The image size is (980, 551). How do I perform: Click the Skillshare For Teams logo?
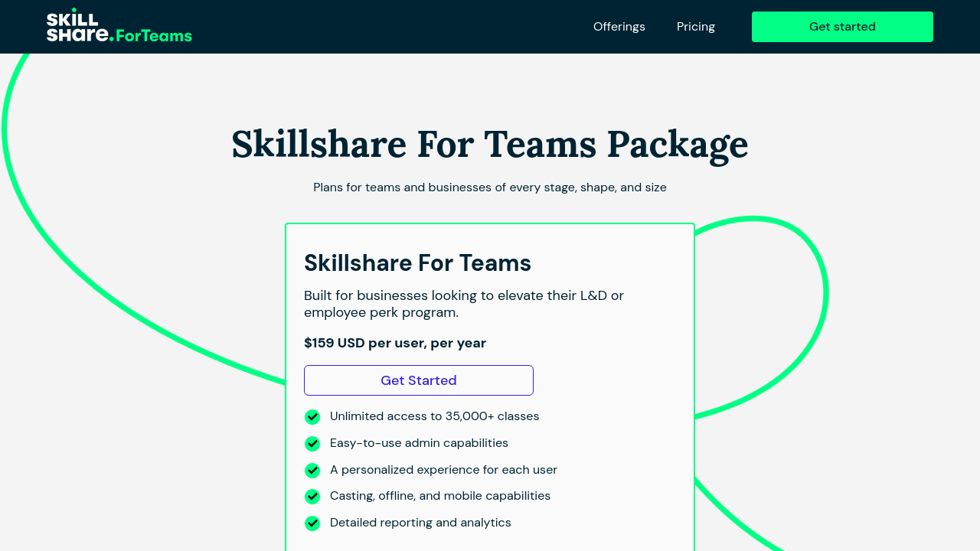119,25
